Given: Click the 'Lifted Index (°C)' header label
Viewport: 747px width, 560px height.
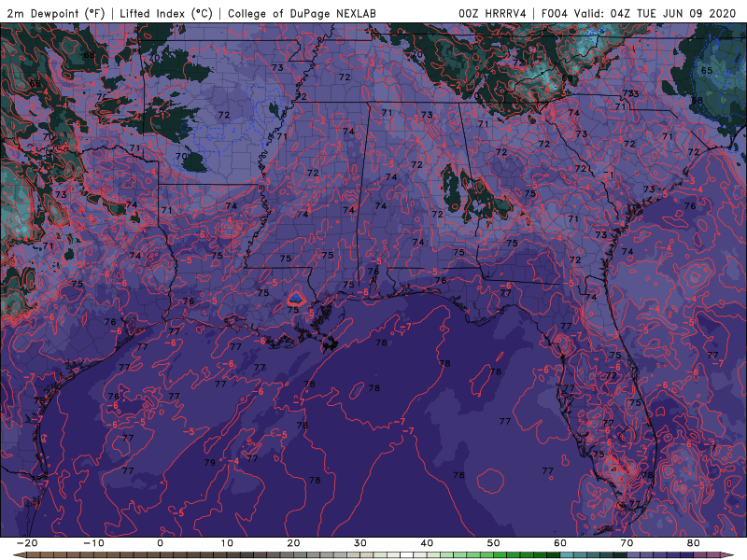Looking at the screenshot, I should click(166, 13).
